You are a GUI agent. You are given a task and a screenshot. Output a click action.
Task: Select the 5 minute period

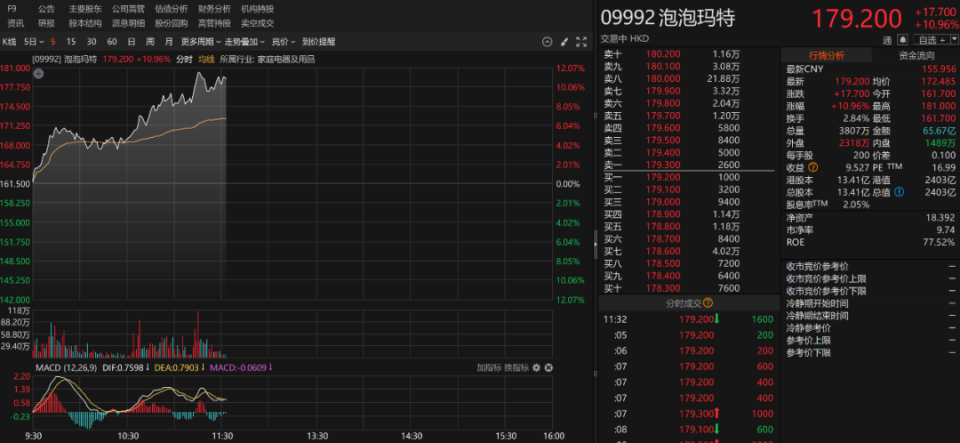pyautogui.click(x=53, y=42)
